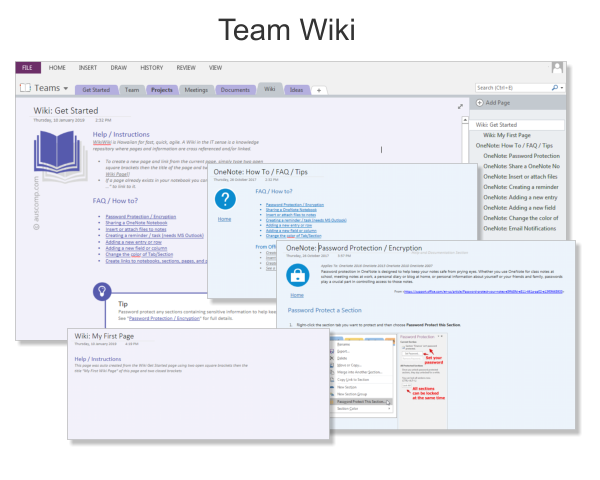This screenshot has height=480, width=600.
Task: Click the open book wiki icon
Action: (x=59, y=153)
